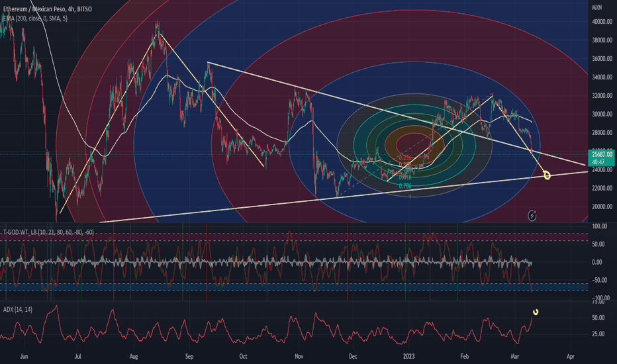The width and height of the screenshot is (617, 364).
Task: Click the Apr label on time axis
Action: [571, 357]
